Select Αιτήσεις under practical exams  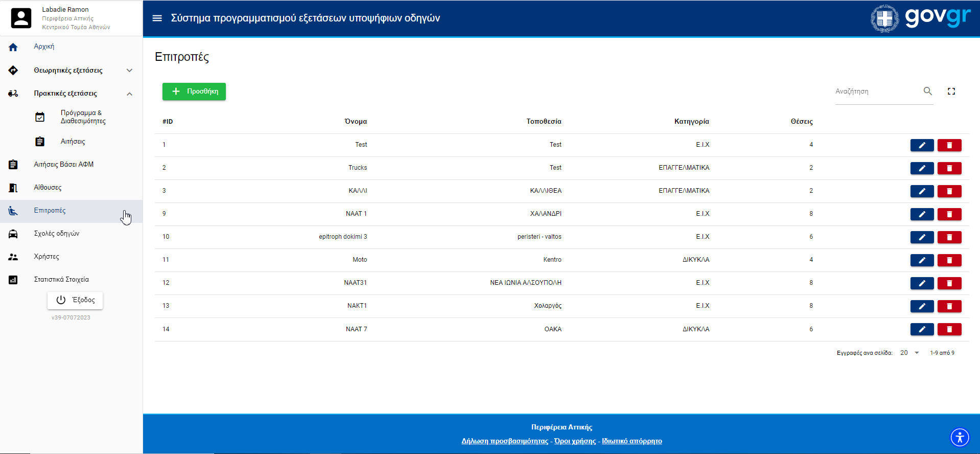pyautogui.click(x=73, y=142)
